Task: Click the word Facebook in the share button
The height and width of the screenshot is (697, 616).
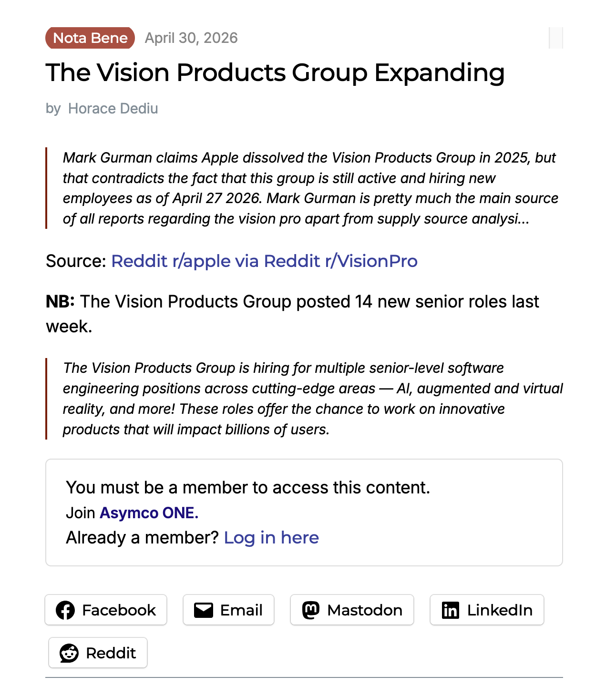Action: click(x=119, y=610)
